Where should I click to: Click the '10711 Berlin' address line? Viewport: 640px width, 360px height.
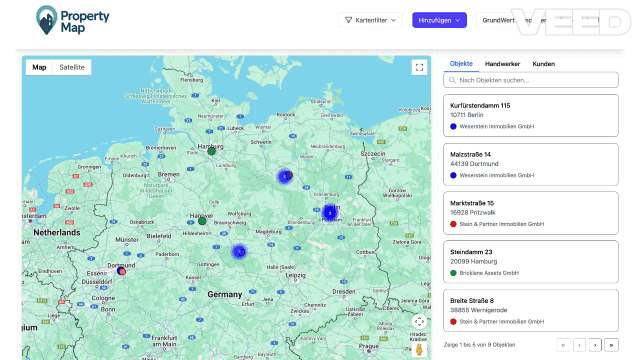[x=467, y=115]
